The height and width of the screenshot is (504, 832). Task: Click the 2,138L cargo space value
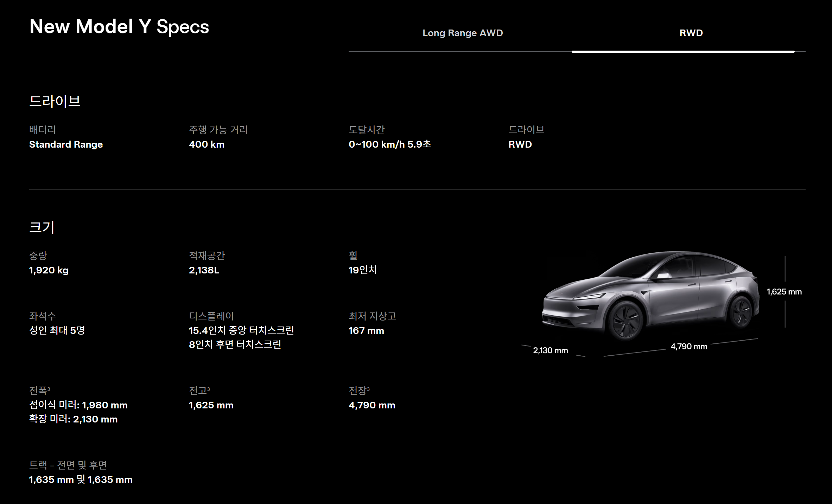tap(204, 270)
